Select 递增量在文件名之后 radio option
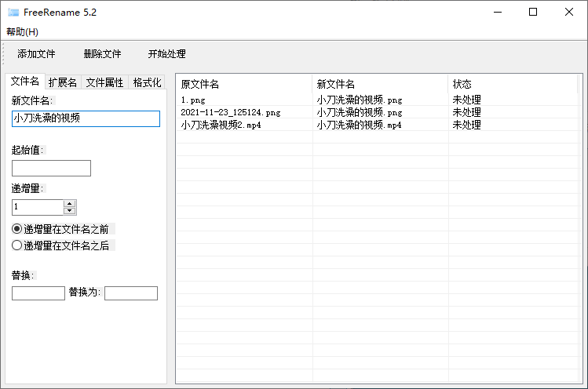This screenshot has width=588, height=389. tap(17, 245)
